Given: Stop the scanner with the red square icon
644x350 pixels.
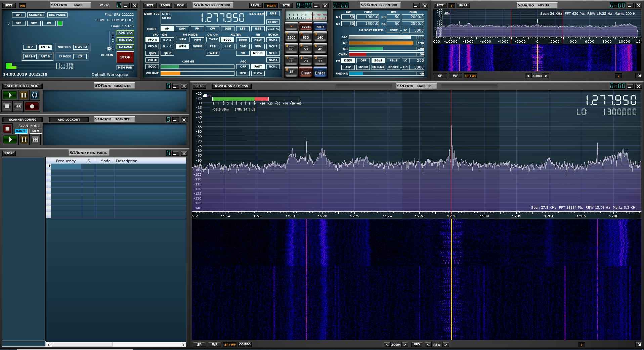Looking at the screenshot, I should click(x=7, y=129).
